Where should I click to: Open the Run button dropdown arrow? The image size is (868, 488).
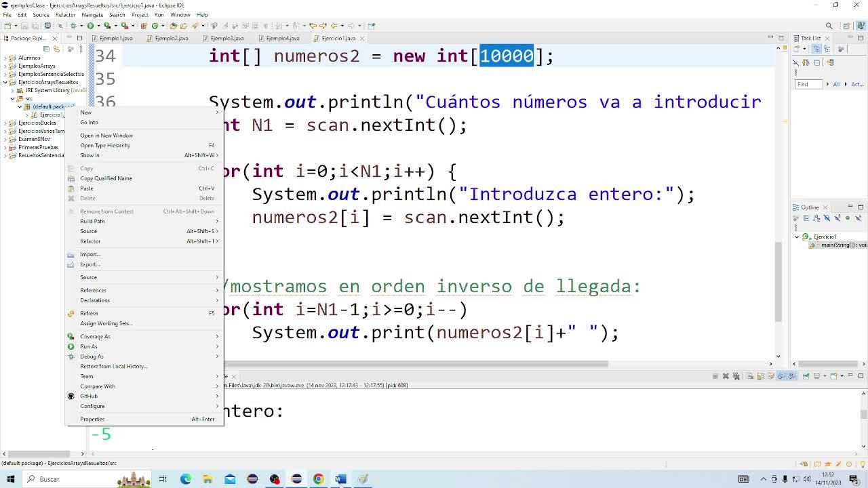point(97,26)
